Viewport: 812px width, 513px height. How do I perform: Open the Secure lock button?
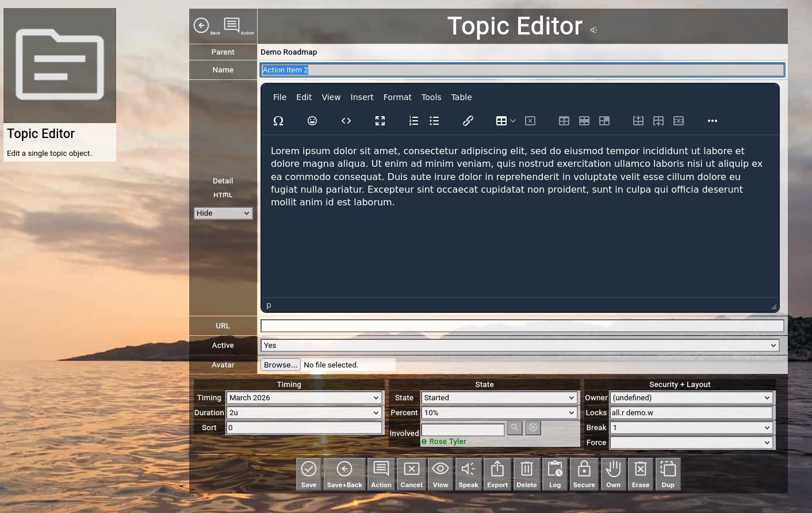click(584, 474)
